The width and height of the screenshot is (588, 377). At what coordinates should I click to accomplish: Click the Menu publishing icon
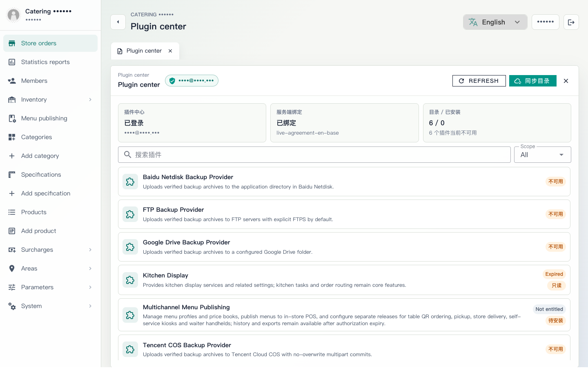(x=12, y=118)
